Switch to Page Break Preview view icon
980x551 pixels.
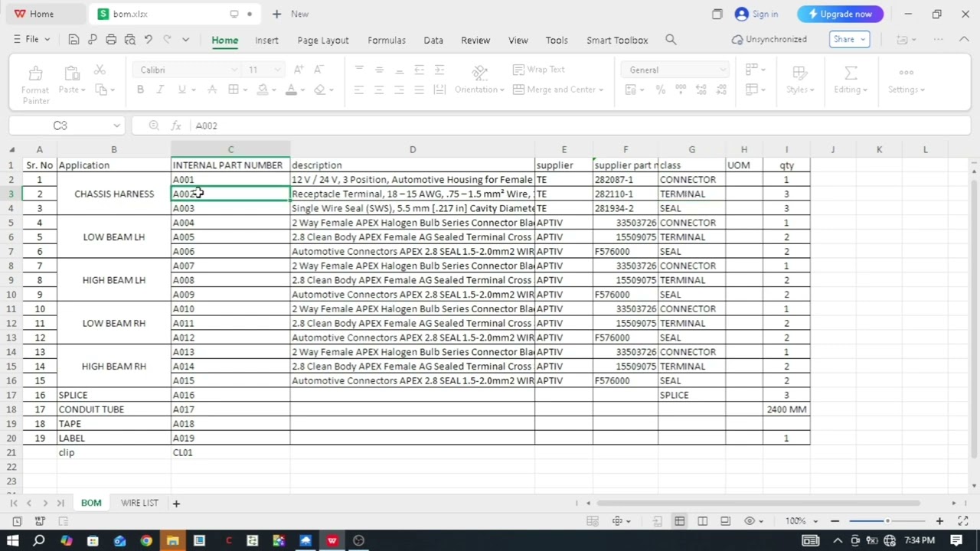pyautogui.click(x=702, y=521)
